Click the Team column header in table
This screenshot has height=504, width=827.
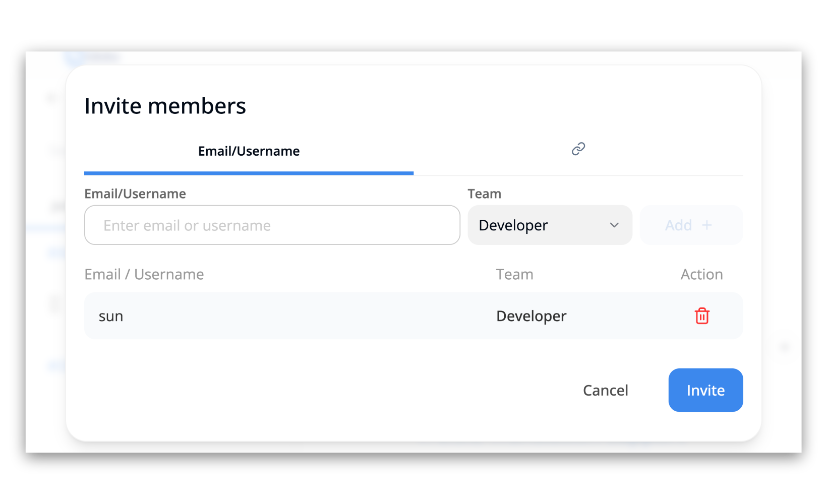(x=514, y=274)
